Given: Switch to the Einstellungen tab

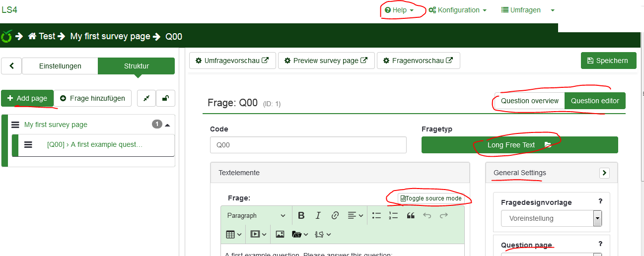Looking at the screenshot, I should [60, 66].
